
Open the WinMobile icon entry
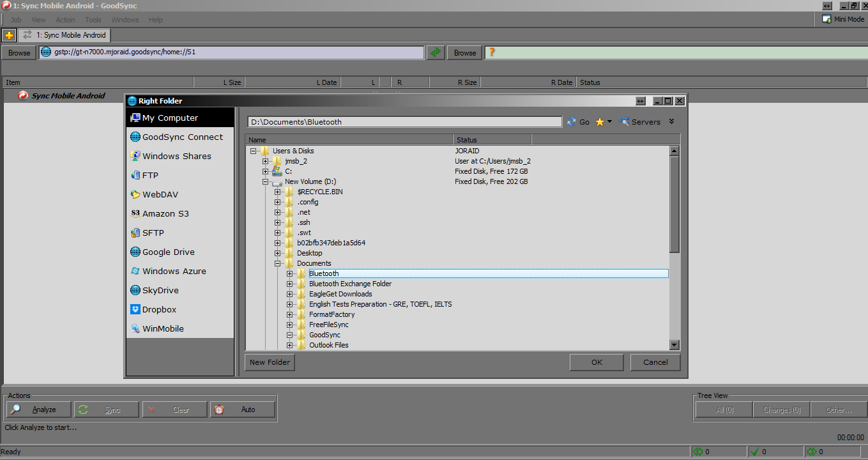(x=135, y=328)
